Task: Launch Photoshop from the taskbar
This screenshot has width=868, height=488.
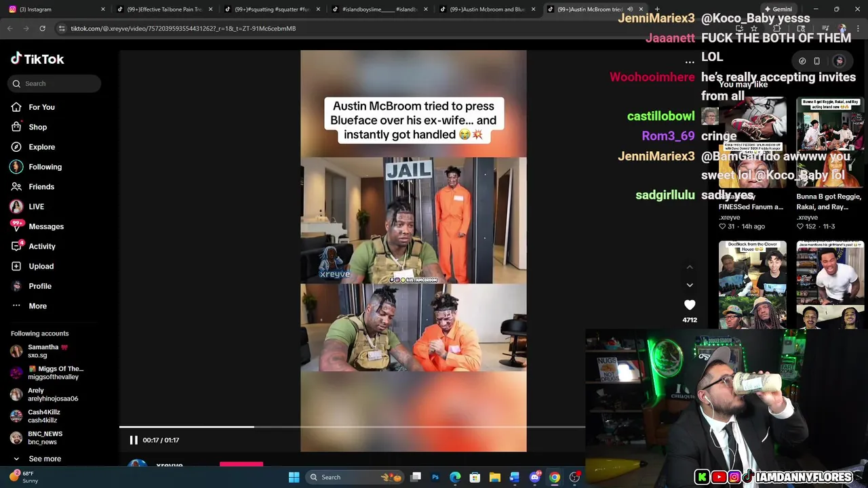Action: (x=435, y=477)
